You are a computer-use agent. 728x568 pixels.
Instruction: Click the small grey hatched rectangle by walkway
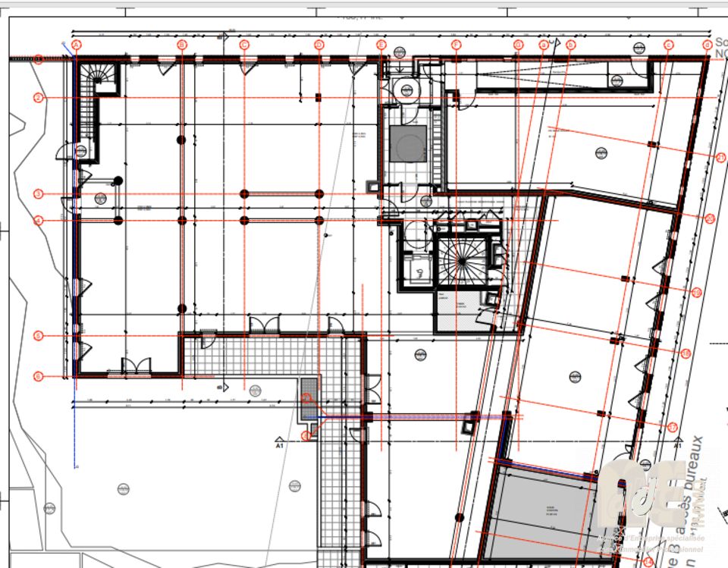coord(309,398)
